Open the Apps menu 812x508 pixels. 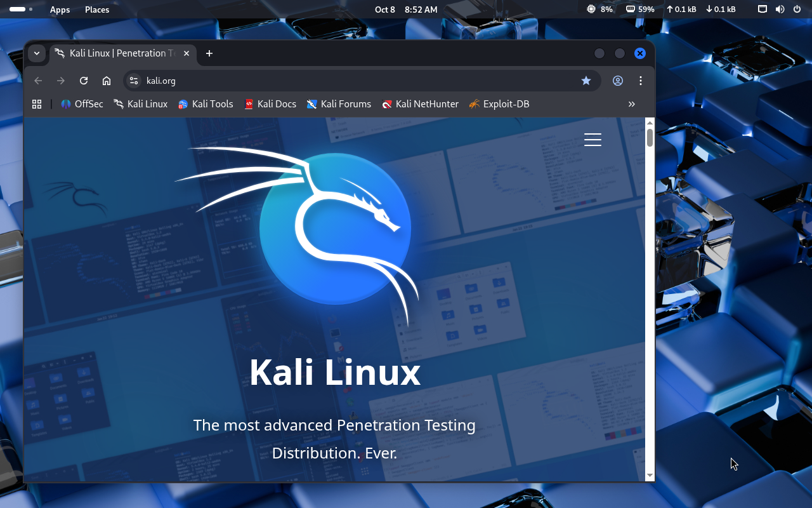(60, 10)
